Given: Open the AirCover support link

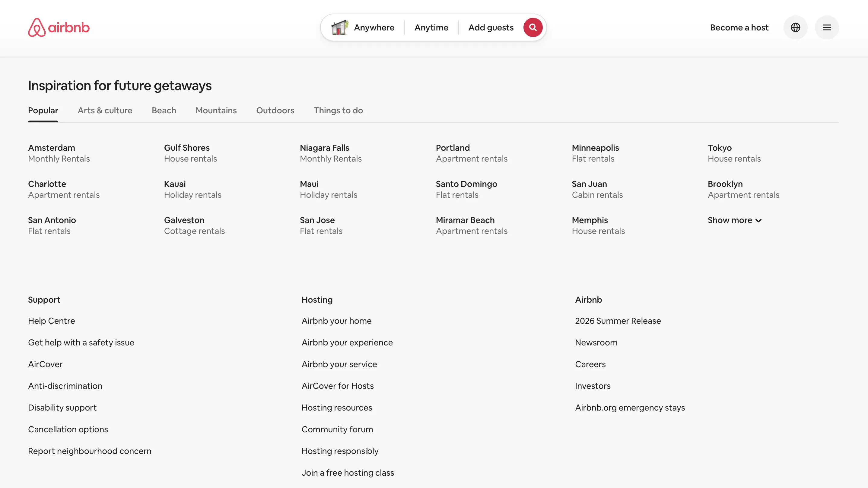Looking at the screenshot, I should (45, 364).
